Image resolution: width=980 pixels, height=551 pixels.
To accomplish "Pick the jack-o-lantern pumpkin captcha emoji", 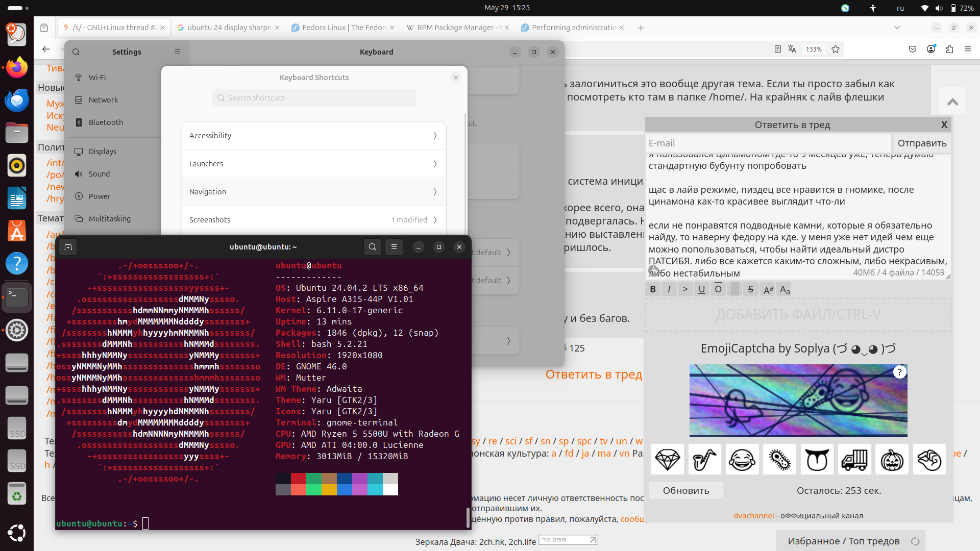I will [x=892, y=460].
